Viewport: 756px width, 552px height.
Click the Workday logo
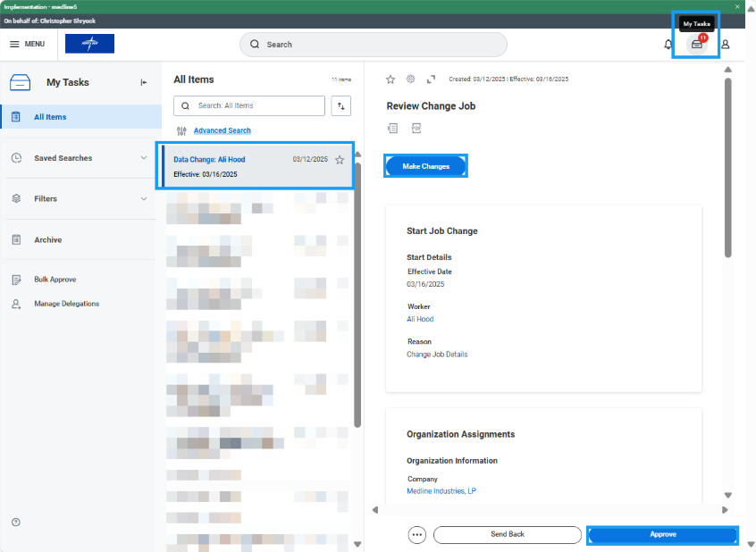pyautogui.click(x=88, y=43)
